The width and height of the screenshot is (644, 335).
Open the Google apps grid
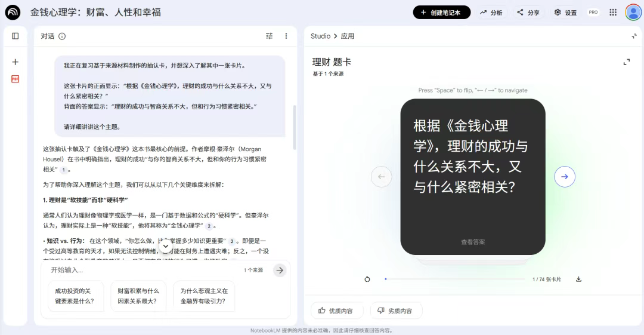pyautogui.click(x=613, y=13)
